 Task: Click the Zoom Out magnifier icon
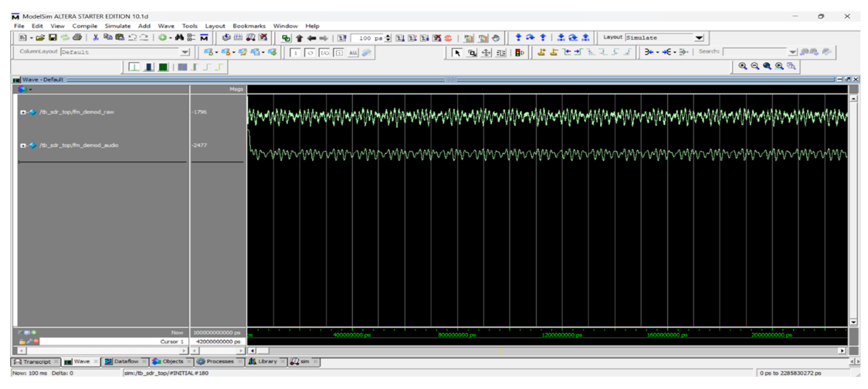point(755,66)
